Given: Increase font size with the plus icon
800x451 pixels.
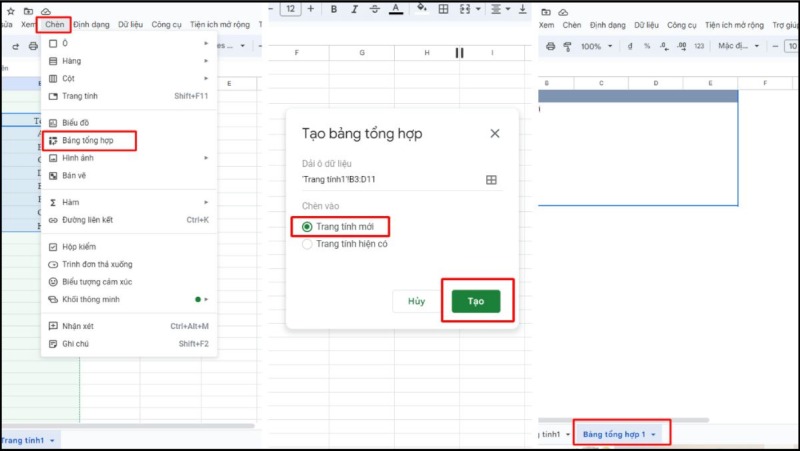Looking at the screenshot, I should (311, 9).
